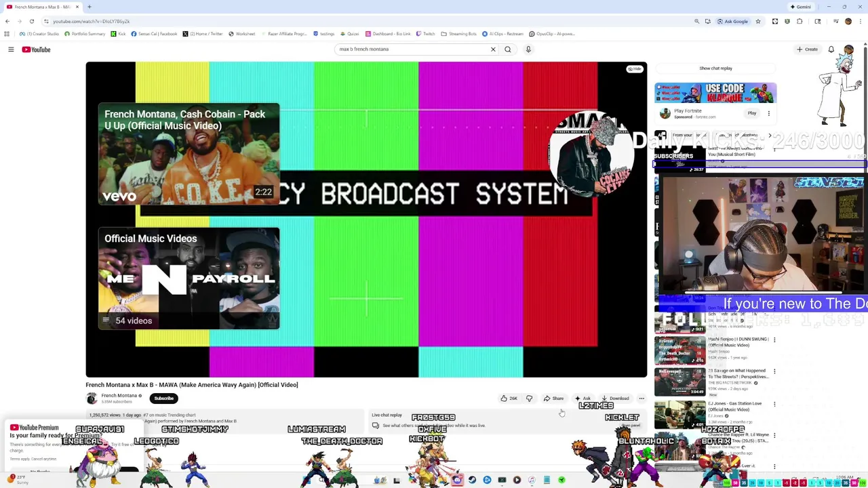Open the taskbar weather widget
Image resolution: width=868 pixels, height=488 pixels.
tap(18, 479)
